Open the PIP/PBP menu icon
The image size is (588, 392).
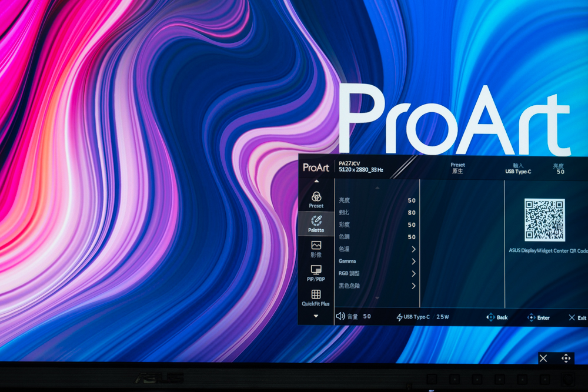(x=316, y=270)
